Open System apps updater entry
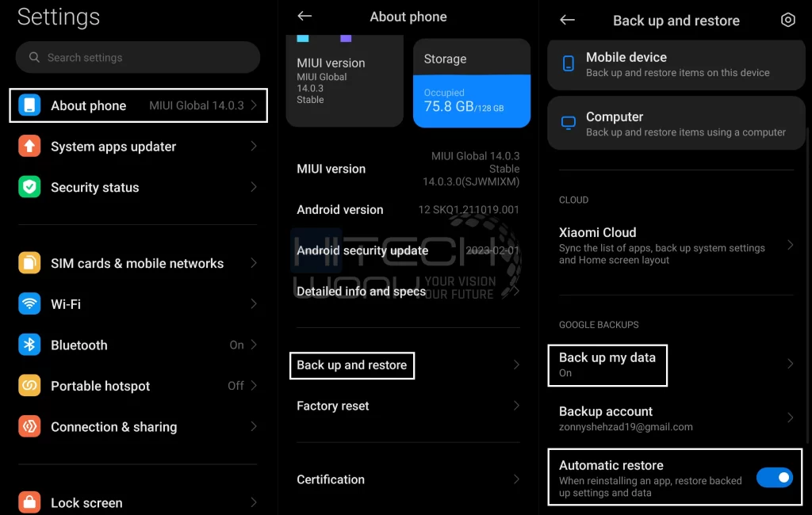The height and width of the screenshot is (515, 812). [x=138, y=146]
